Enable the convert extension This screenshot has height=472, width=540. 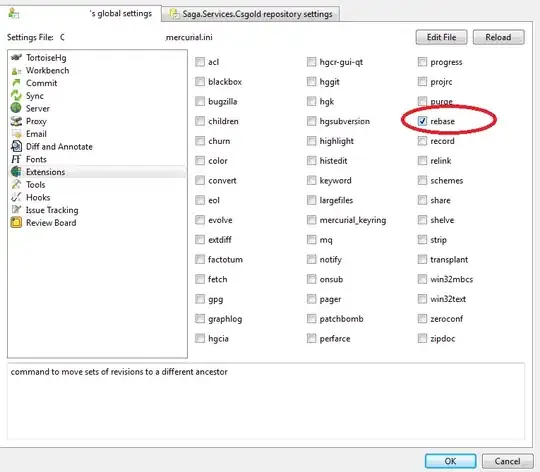[x=200, y=180]
